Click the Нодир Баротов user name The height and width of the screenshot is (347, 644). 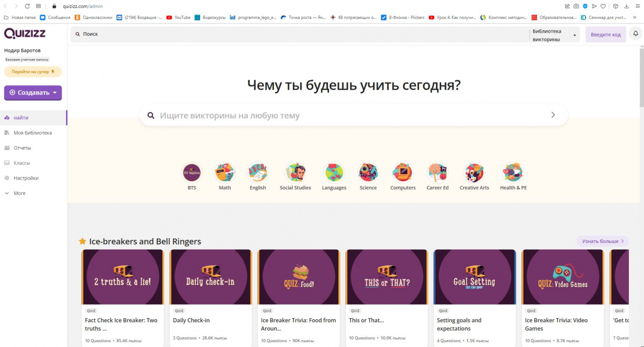22,50
